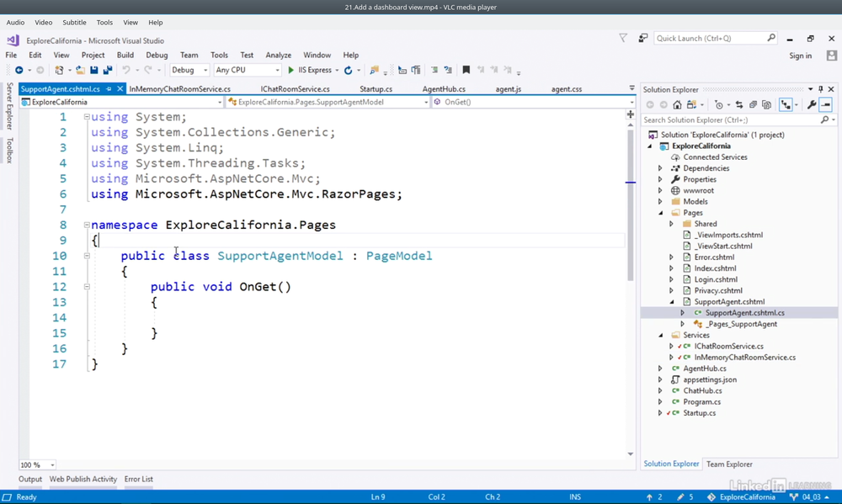Click Sync with Active Document arrows icon

[x=739, y=105]
